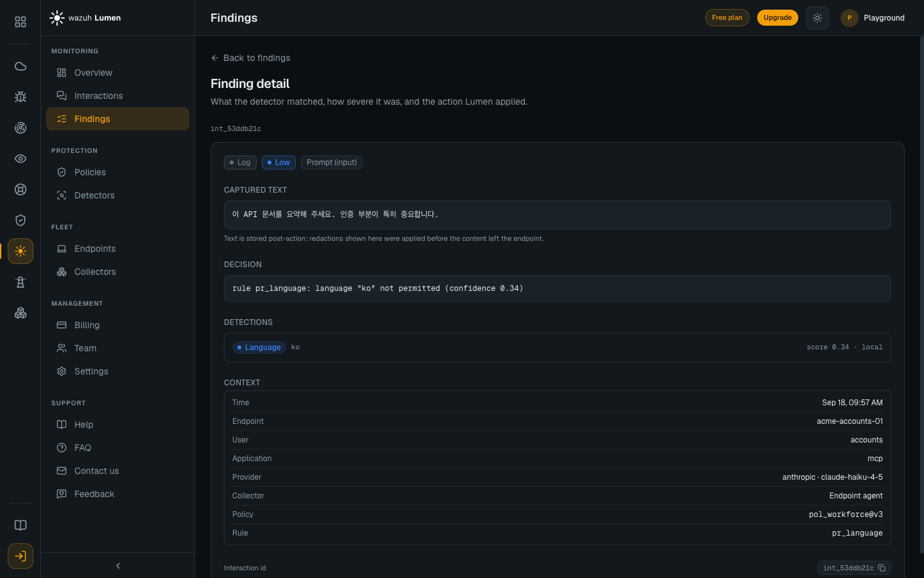Image resolution: width=924 pixels, height=578 pixels.
Task: Open the cloud icon in left rail
Action: pyautogui.click(x=21, y=66)
